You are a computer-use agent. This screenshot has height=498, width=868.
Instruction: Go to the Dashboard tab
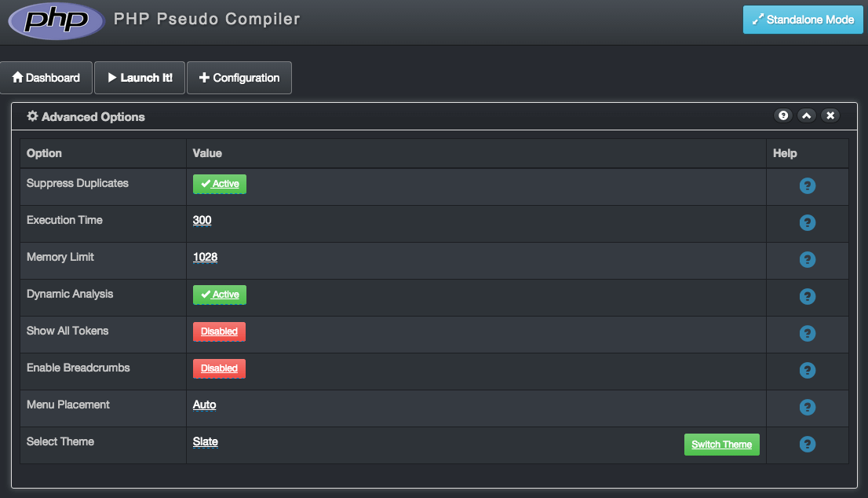[46, 78]
